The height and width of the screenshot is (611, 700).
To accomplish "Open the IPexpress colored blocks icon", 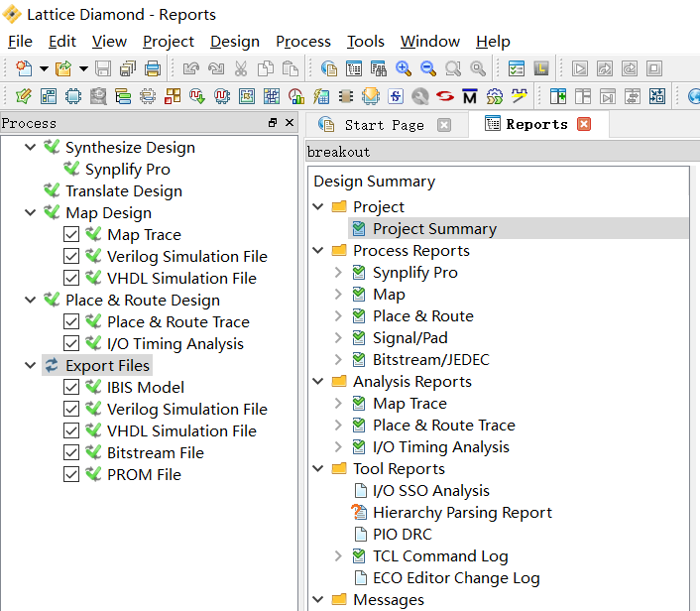I will pos(173,96).
